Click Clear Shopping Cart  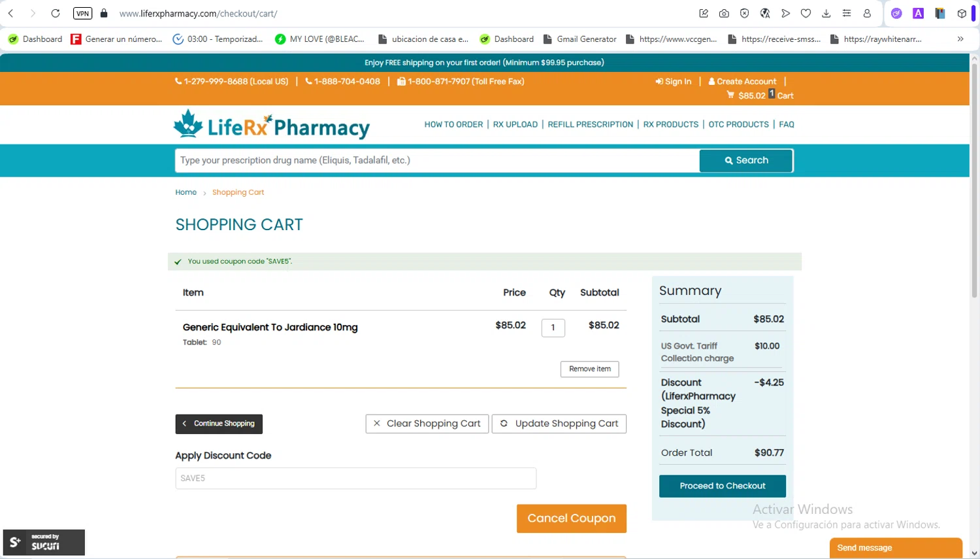(x=427, y=424)
